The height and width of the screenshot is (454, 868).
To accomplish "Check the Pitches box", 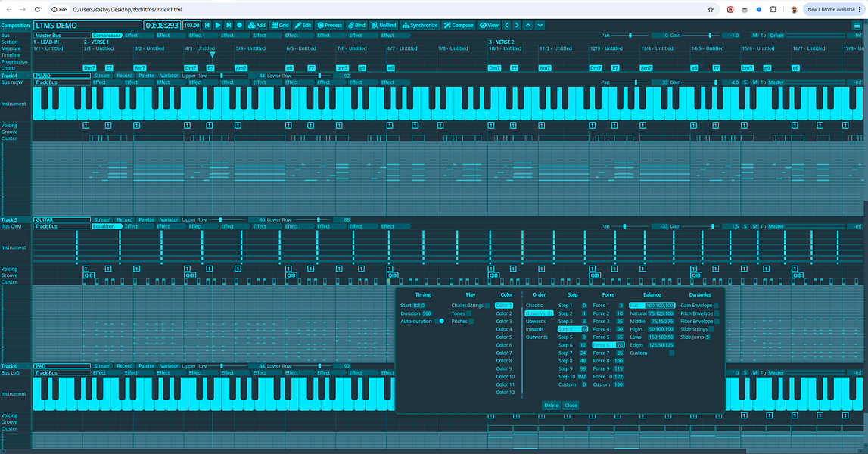I will click(x=471, y=321).
